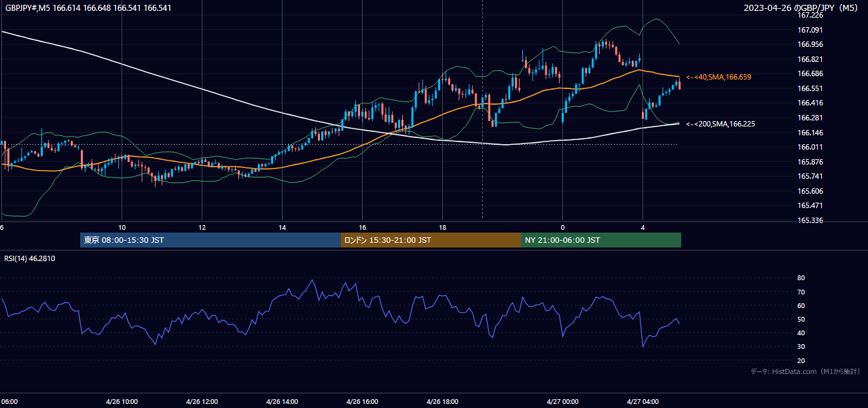Image resolution: width=868 pixels, height=408 pixels.
Task: Click the 4/26 16:00 date label
Action: [x=362, y=401]
